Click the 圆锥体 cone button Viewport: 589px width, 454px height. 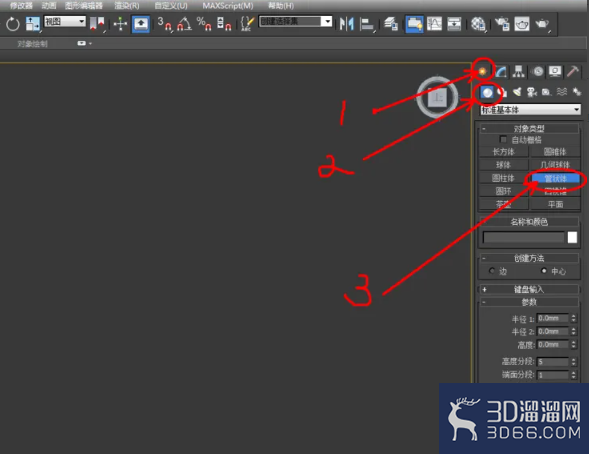point(555,152)
